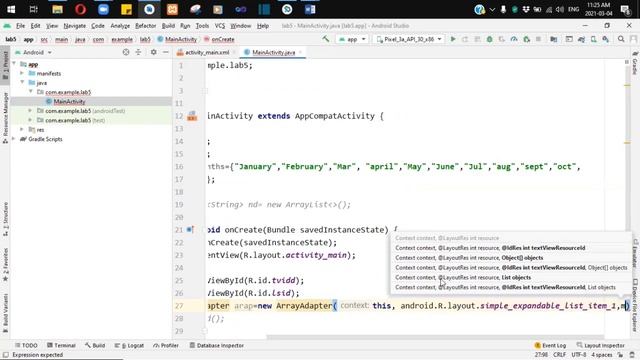Toggle the Favorites side panel

click(x=5, y=264)
